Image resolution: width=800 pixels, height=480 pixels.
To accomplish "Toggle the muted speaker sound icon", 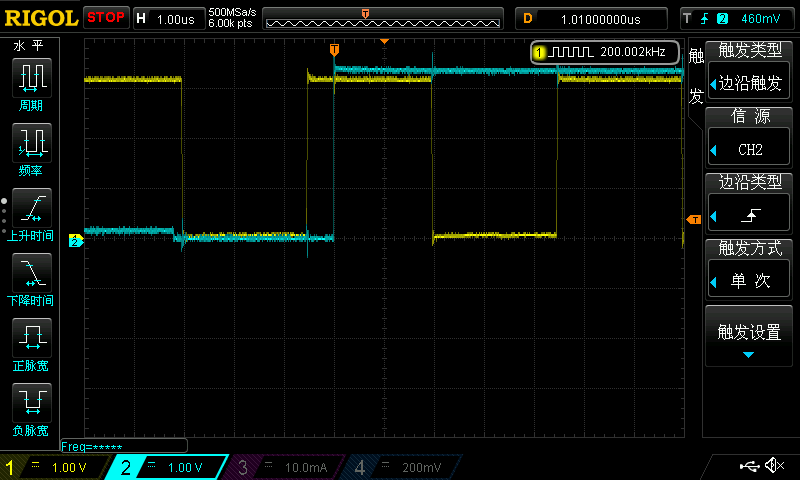I will coord(774,465).
